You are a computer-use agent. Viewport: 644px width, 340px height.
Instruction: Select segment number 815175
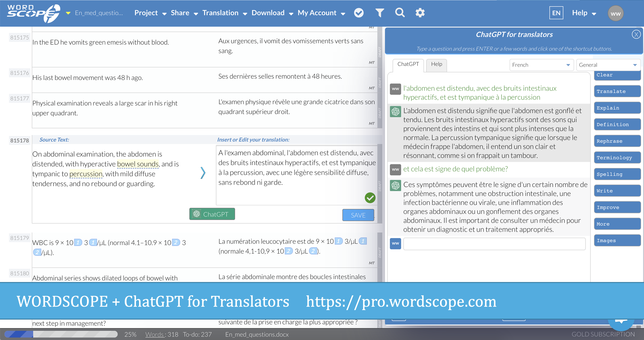coord(19,38)
